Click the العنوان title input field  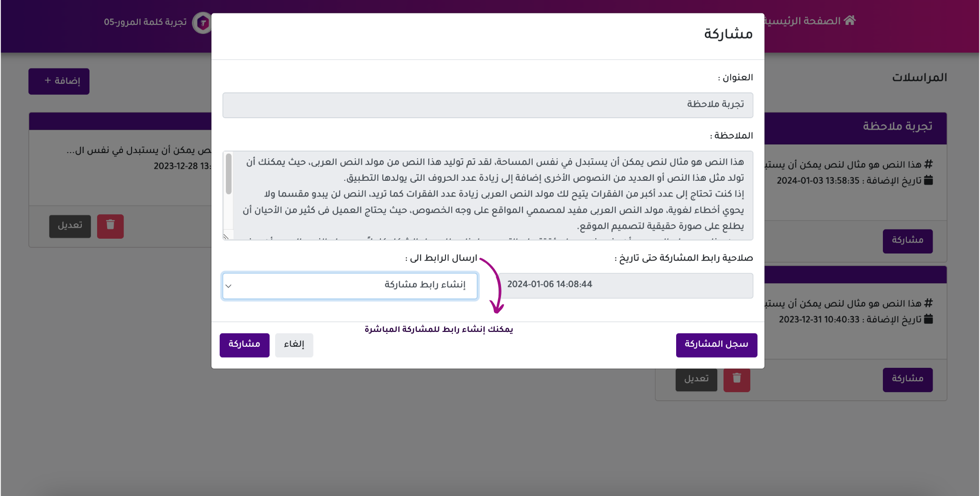488,105
